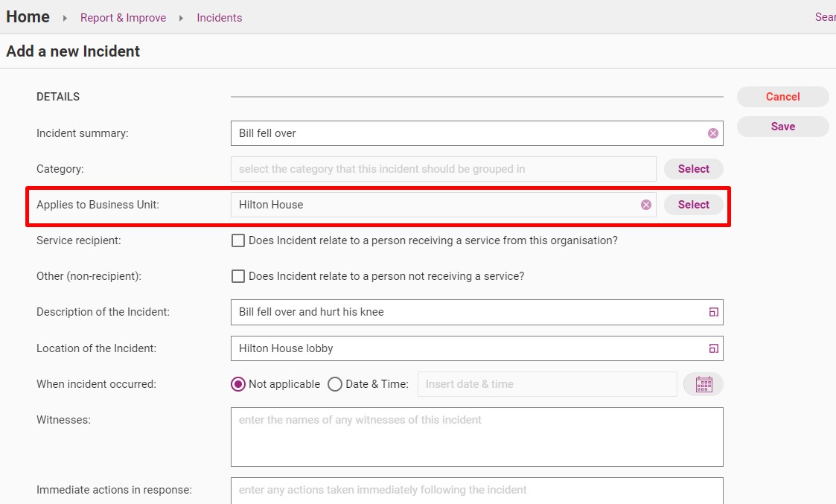Expand the Description of the Incident editor
Screen dimensions: 836x504
(713, 312)
